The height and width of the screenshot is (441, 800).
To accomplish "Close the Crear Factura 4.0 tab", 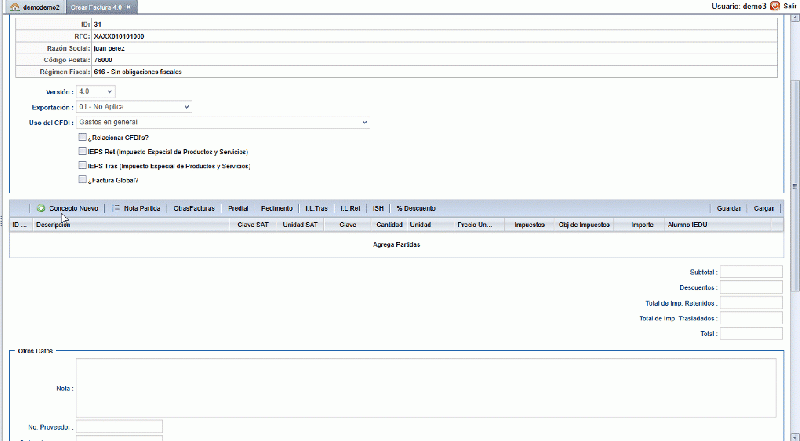I will coord(129,7).
